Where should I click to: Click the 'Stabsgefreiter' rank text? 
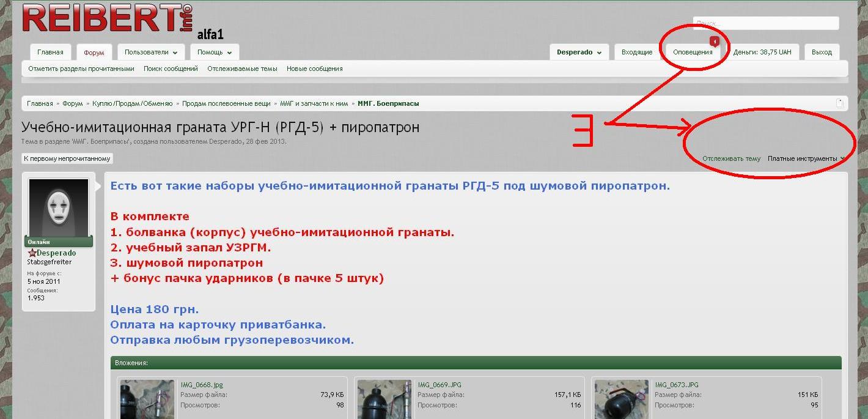(50, 262)
